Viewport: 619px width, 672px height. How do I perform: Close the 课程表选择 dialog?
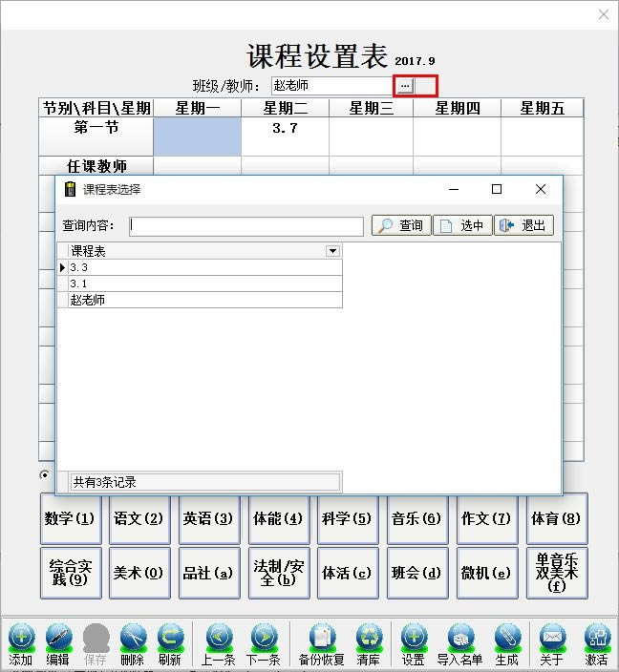[541, 189]
